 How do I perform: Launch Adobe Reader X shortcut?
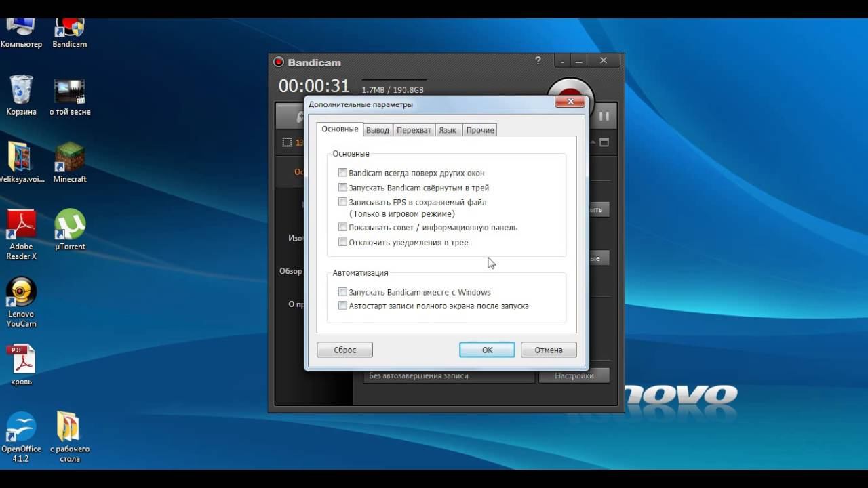click(x=21, y=235)
